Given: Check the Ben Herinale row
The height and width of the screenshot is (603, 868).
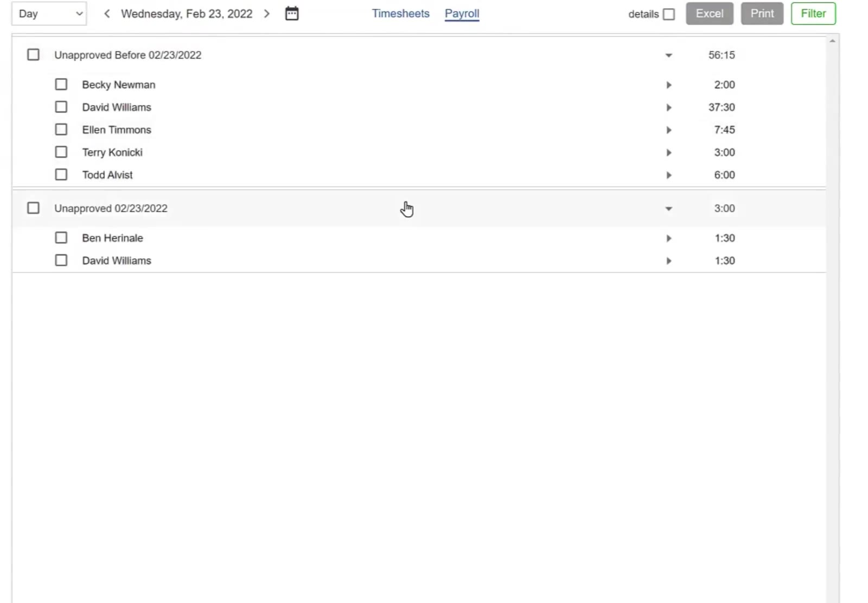Looking at the screenshot, I should click(x=61, y=238).
